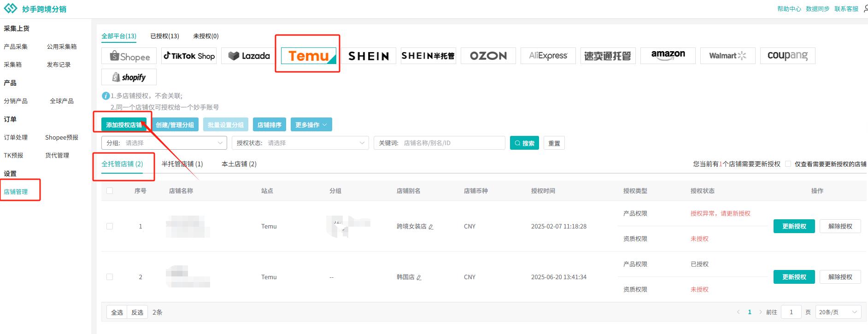Image resolution: width=868 pixels, height=334 pixels.
Task: Click the 全选 button
Action: (x=117, y=312)
